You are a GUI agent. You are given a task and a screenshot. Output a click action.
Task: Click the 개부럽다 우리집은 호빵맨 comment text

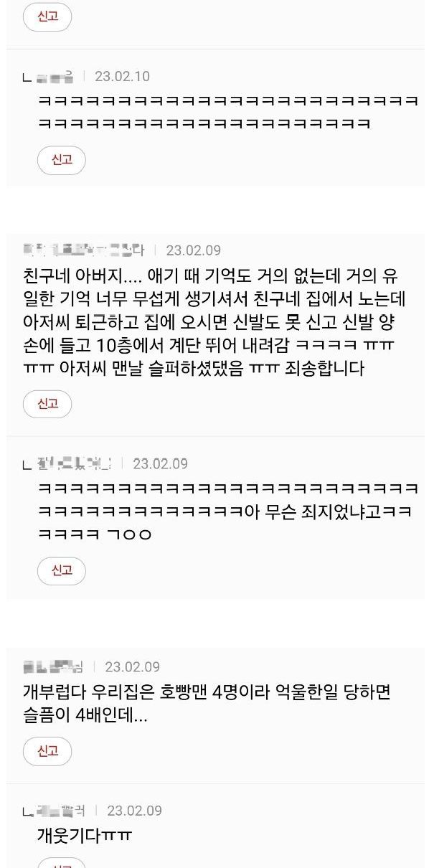pos(207,704)
